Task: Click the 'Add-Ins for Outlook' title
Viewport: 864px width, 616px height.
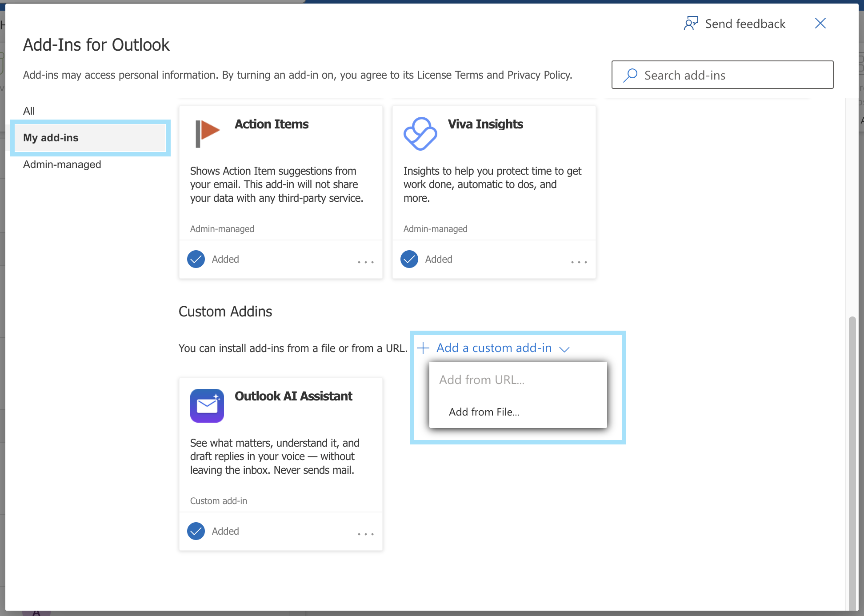Action: (96, 45)
